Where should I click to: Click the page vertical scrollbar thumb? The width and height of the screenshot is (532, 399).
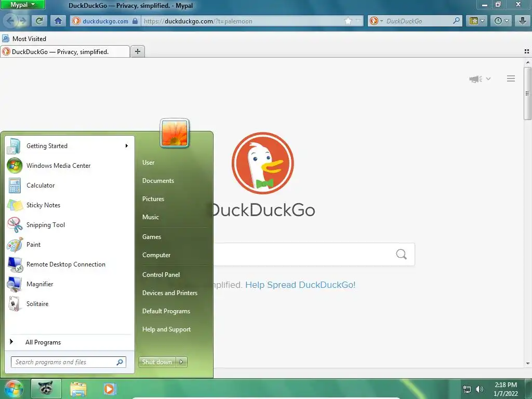(528, 94)
